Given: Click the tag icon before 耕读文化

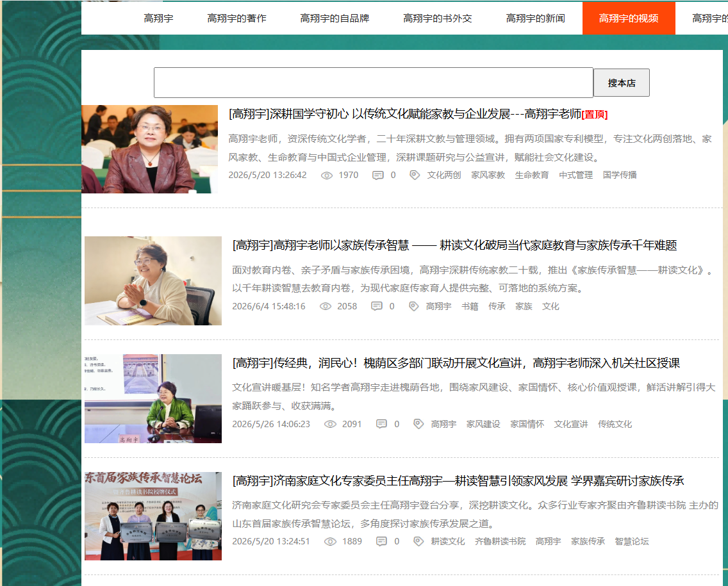Looking at the screenshot, I should tap(418, 541).
